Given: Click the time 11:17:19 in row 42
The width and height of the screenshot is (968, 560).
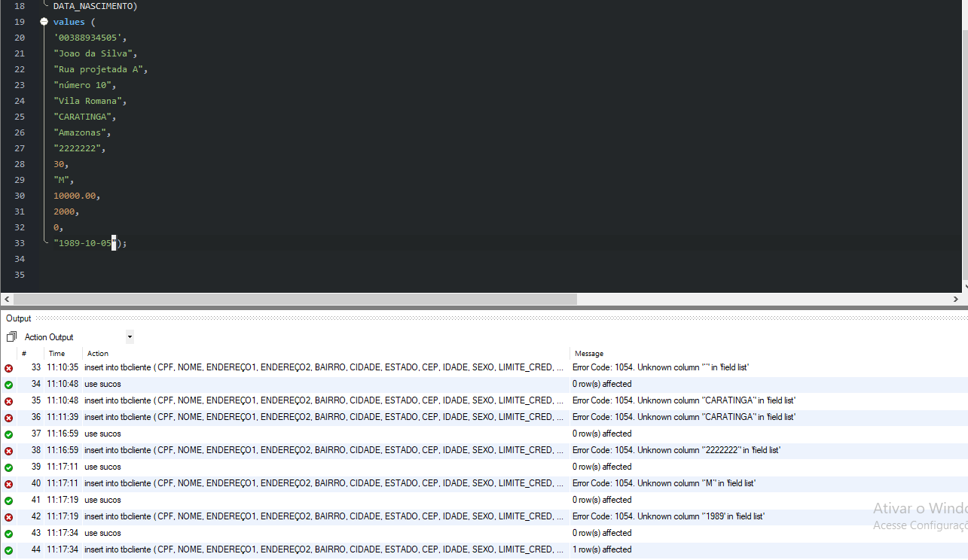Looking at the screenshot, I should (63, 516).
